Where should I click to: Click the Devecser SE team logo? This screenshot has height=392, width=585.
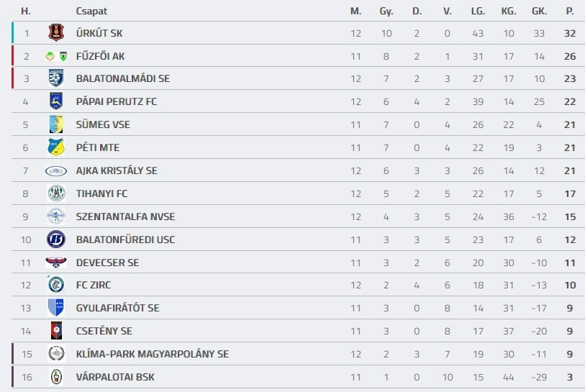(55, 263)
